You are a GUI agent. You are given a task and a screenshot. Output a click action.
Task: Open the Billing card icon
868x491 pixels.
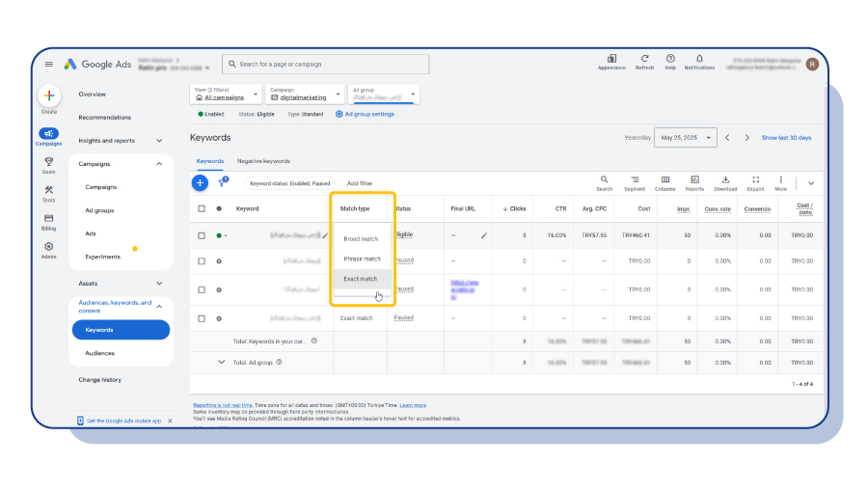tap(49, 218)
